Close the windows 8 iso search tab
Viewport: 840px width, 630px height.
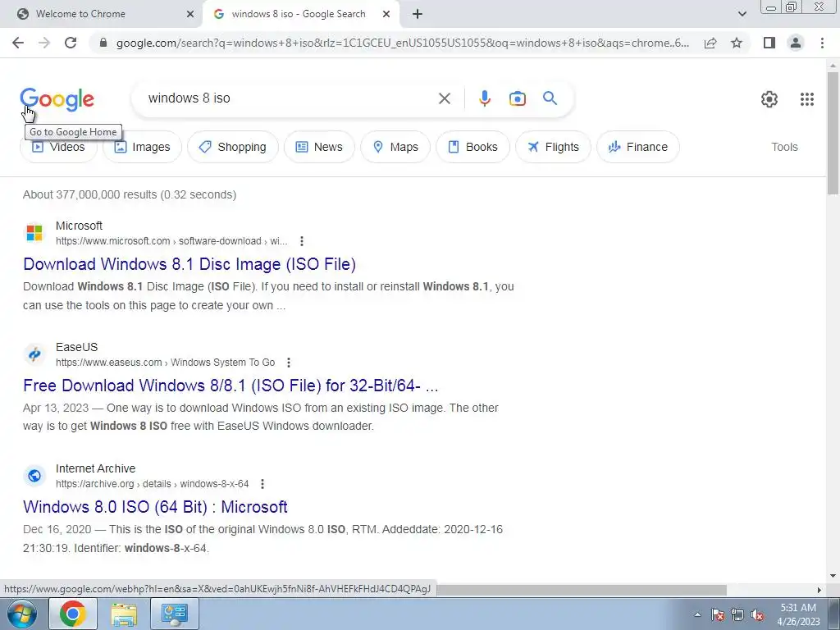tap(386, 15)
